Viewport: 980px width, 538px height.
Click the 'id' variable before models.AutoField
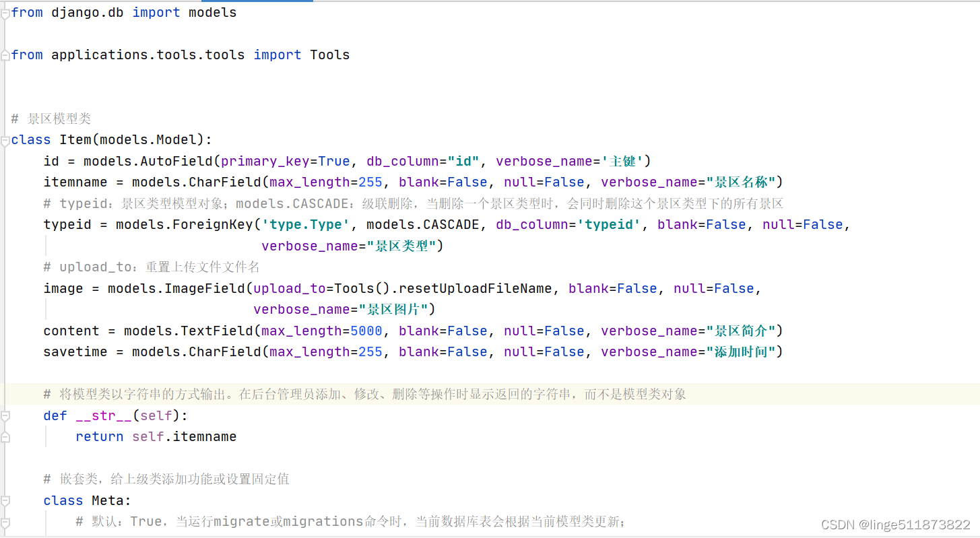pyautogui.click(x=51, y=161)
